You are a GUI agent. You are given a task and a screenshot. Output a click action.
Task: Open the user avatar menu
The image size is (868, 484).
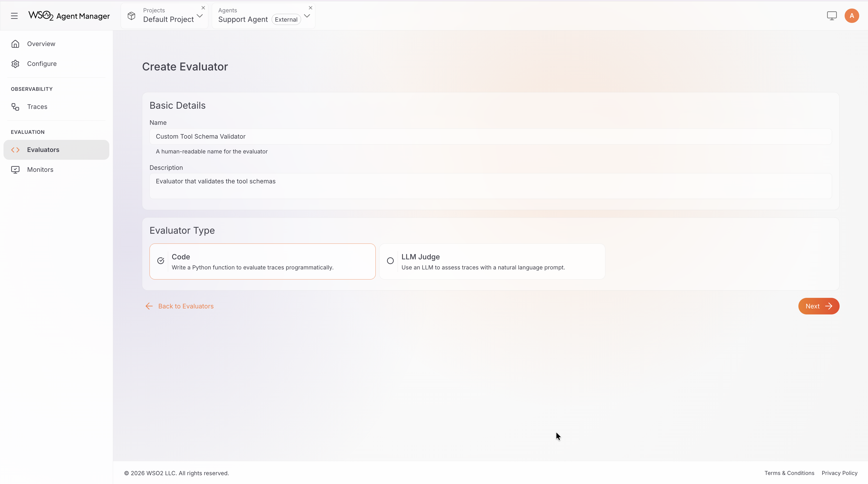[x=851, y=16]
